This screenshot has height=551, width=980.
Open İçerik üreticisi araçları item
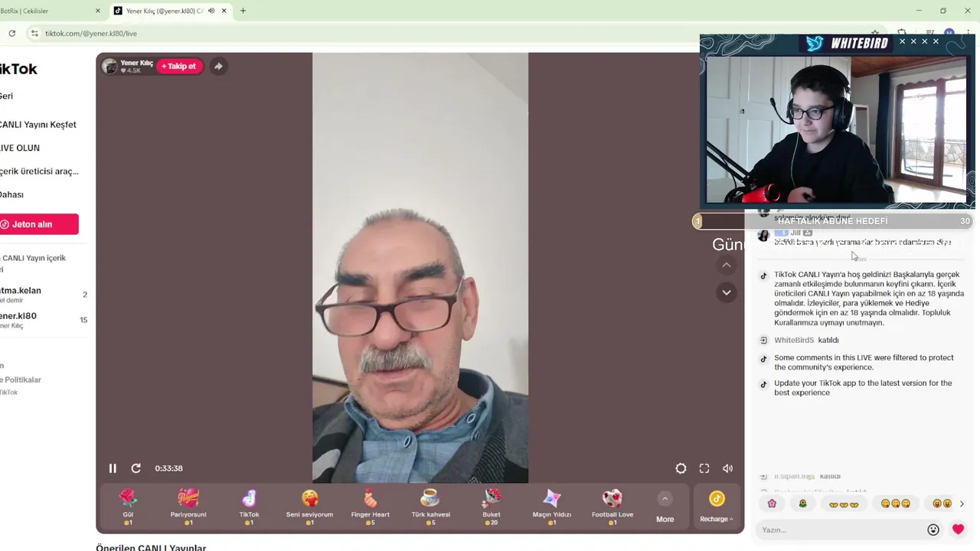click(x=39, y=171)
